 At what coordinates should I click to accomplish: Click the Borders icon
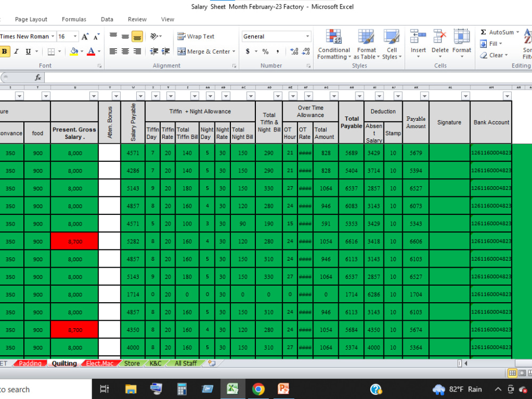(51, 52)
